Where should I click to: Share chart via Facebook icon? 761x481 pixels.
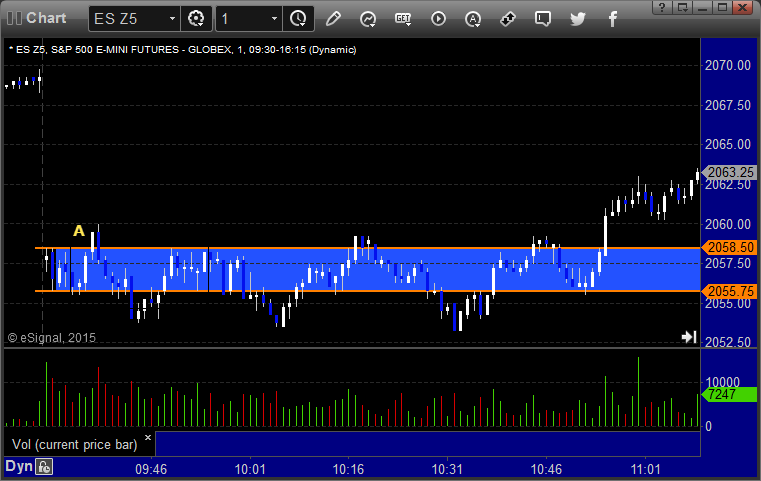[613, 19]
